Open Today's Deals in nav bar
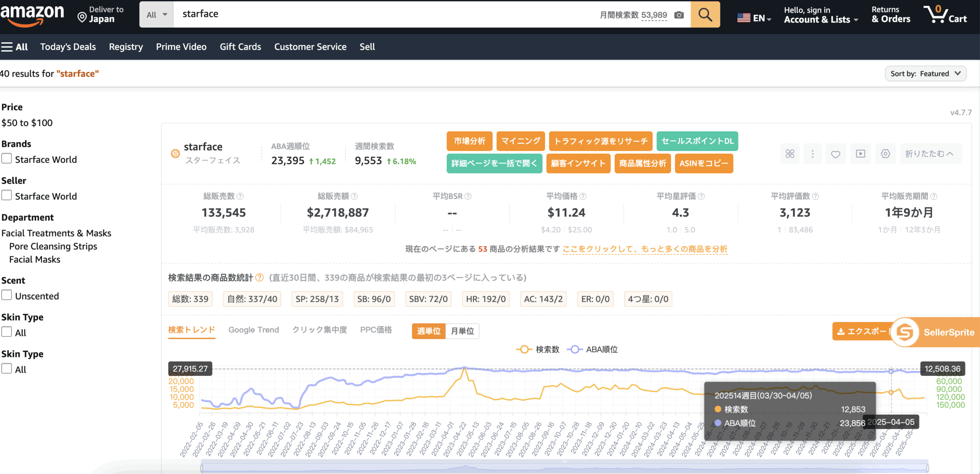980x474 pixels. [68, 47]
